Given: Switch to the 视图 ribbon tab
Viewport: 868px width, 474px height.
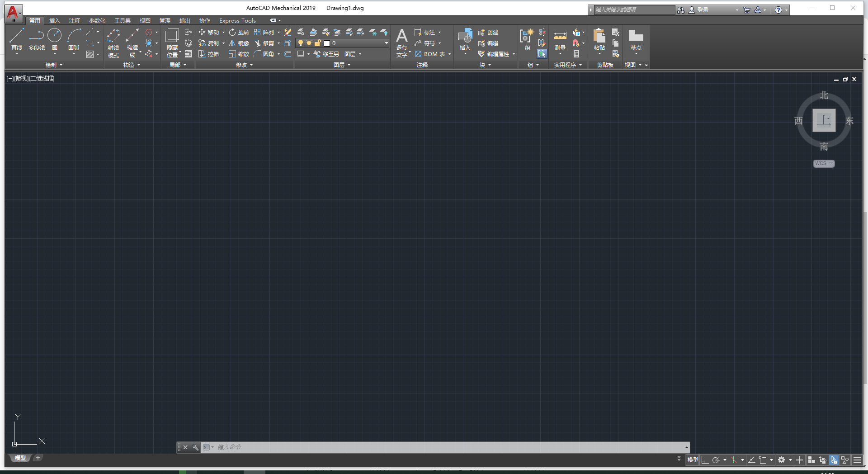Looking at the screenshot, I should (x=145, y=20).
